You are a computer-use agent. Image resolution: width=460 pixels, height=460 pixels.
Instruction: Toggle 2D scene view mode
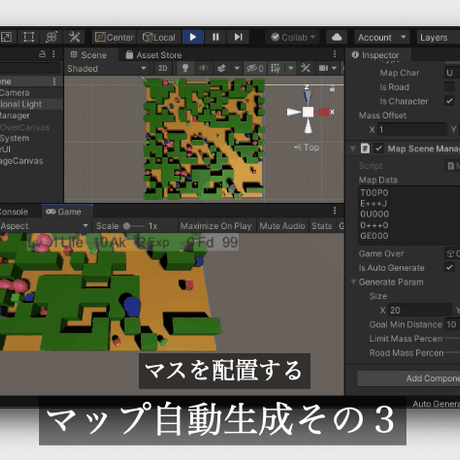pyautogui.click(x=162, y=69)
